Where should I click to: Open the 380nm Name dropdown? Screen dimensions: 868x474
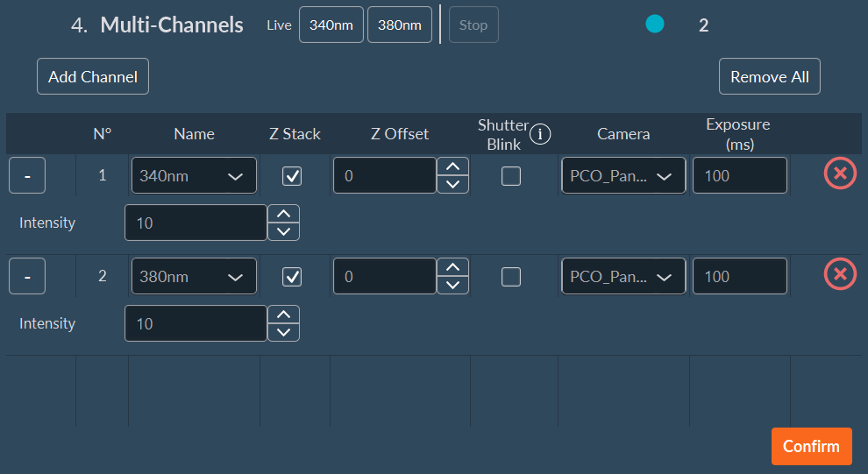[194, 276]
